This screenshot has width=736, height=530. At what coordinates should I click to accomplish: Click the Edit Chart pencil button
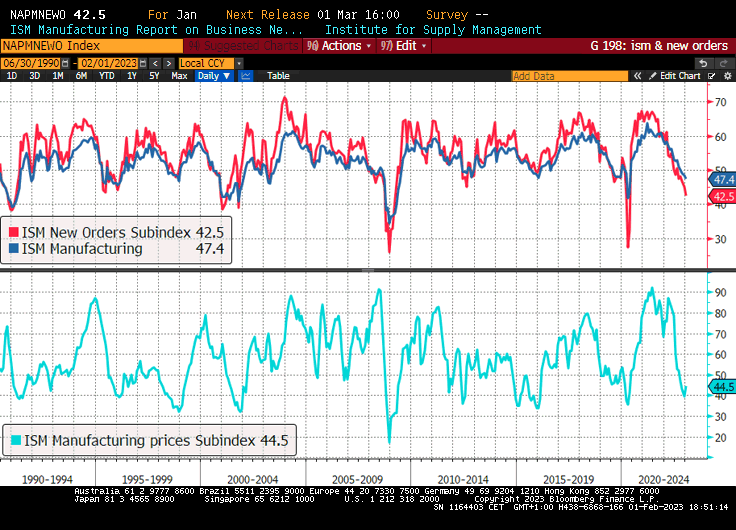point(675,76)
